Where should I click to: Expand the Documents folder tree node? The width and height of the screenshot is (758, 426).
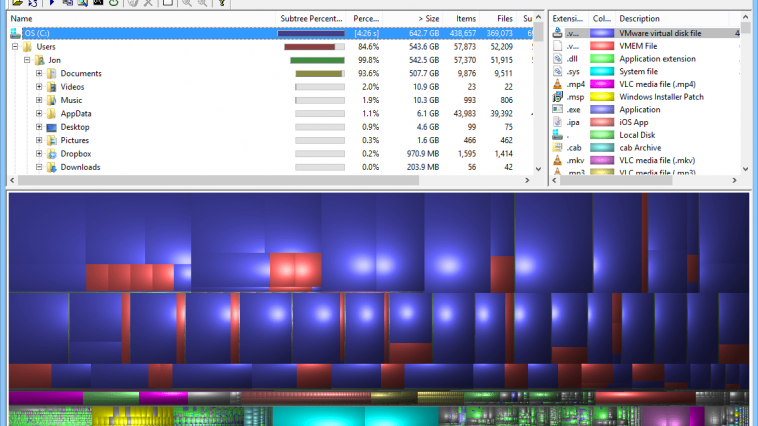39,74
